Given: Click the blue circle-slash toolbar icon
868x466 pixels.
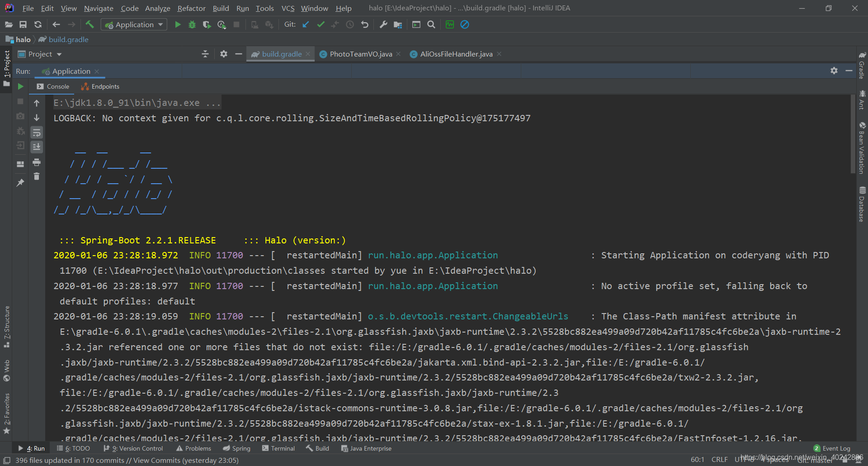Looking at the screenshot, I should point(465,24).
